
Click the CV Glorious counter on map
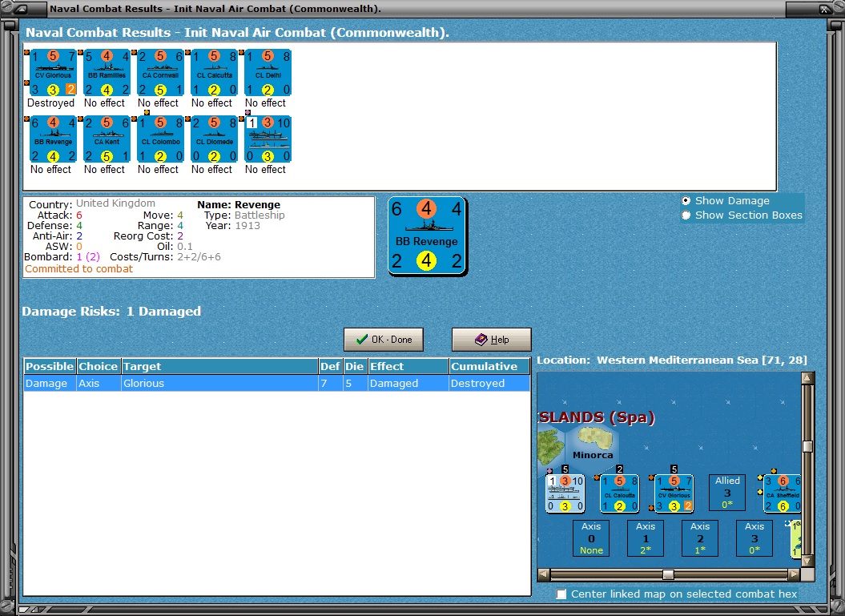(674, 493)
